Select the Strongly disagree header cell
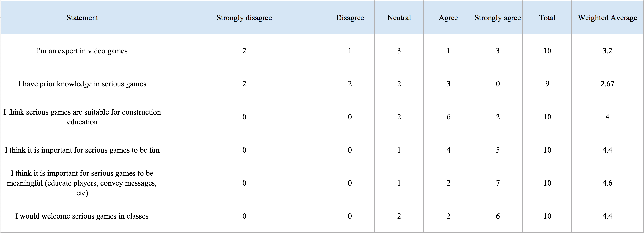The image size is (644, 233). (244, 18)
